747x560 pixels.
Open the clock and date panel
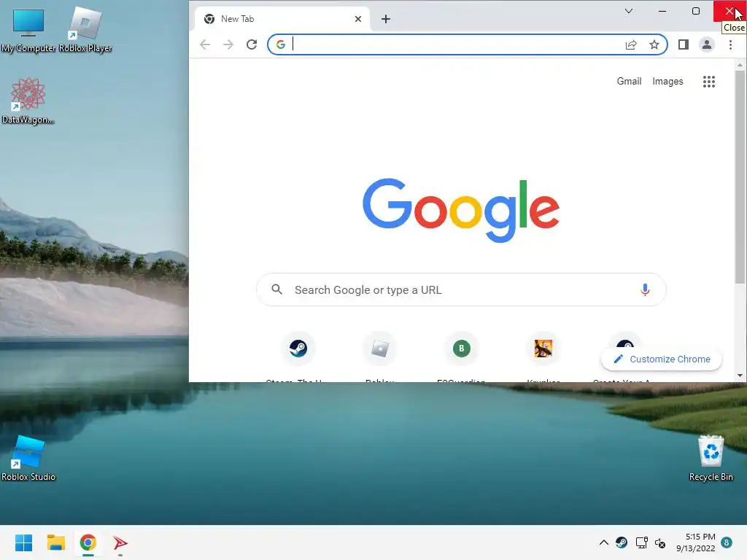coord(695,542)
